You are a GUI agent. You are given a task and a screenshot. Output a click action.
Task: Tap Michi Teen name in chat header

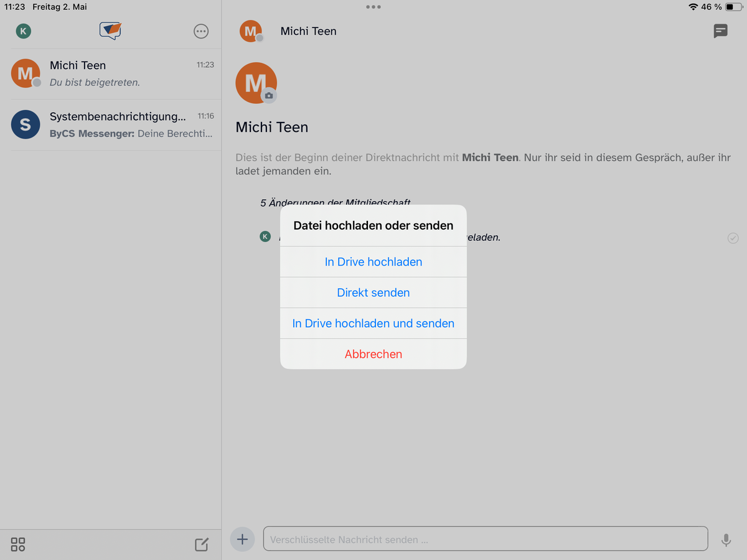[308, 31]
